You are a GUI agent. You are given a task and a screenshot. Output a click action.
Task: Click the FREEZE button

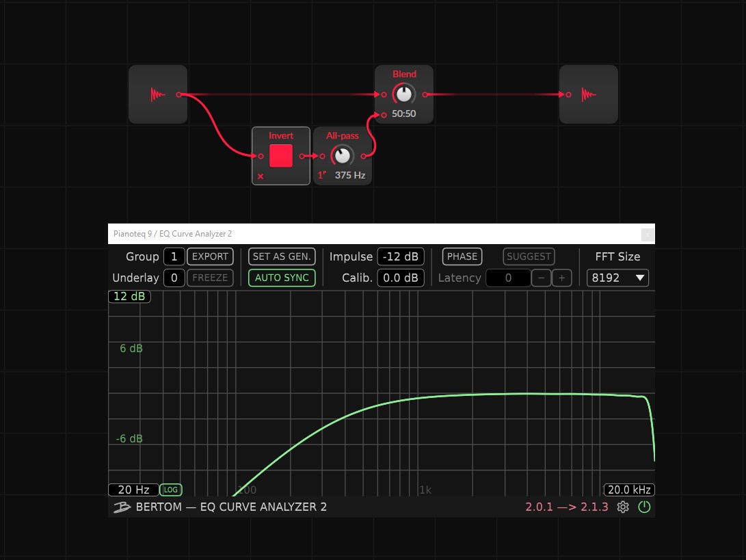(x=210, y=278)
